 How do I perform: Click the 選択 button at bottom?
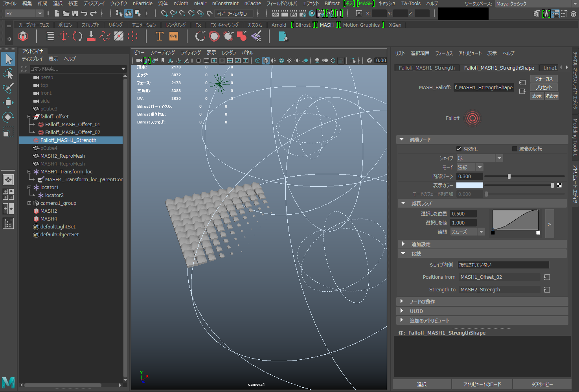point(422,384)
